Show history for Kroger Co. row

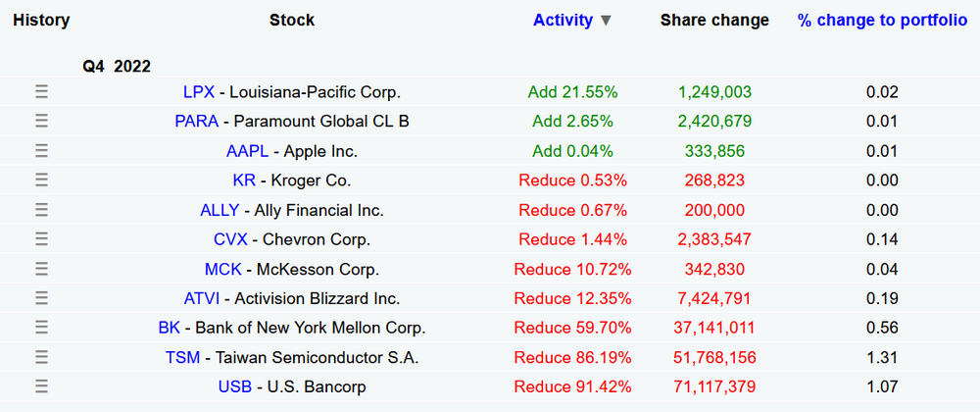click(x=41, y=180)
